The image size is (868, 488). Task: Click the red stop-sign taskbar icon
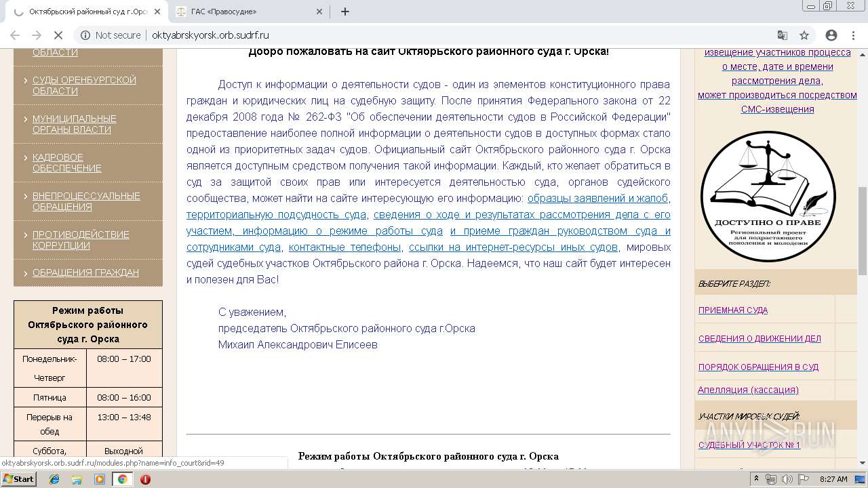click(x=145, y=479)
